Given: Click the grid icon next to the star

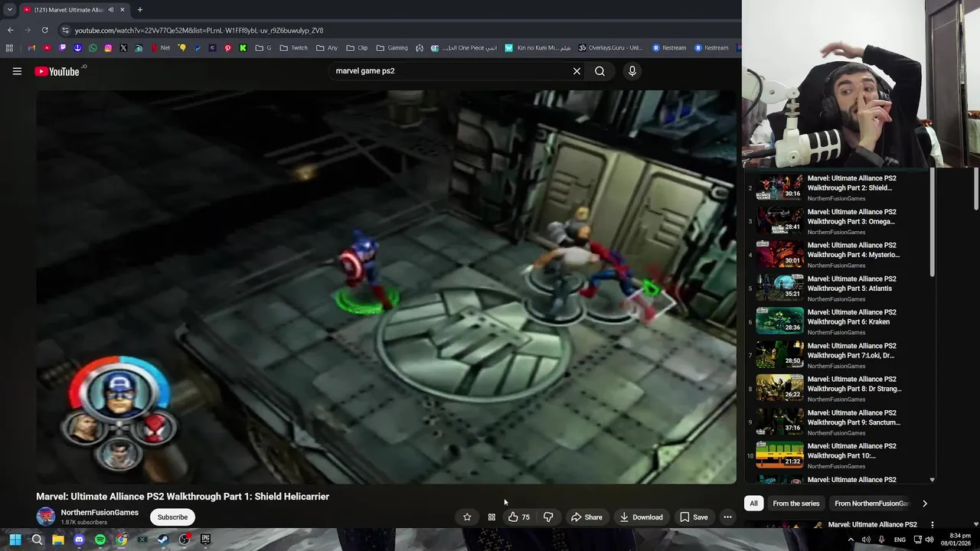Looking at the screenshot, I should tap(492, 517).
